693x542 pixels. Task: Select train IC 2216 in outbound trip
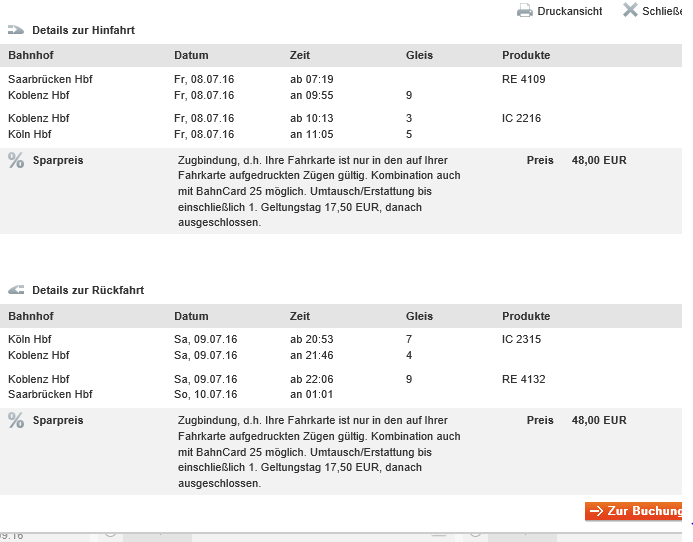(x=521, y=118)
